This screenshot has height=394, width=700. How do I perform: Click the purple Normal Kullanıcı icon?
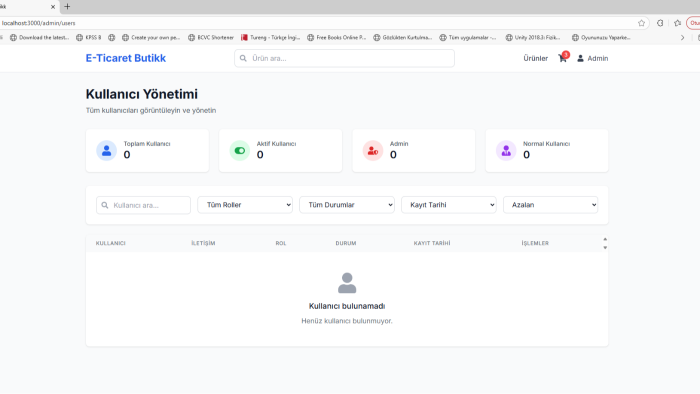506,151
